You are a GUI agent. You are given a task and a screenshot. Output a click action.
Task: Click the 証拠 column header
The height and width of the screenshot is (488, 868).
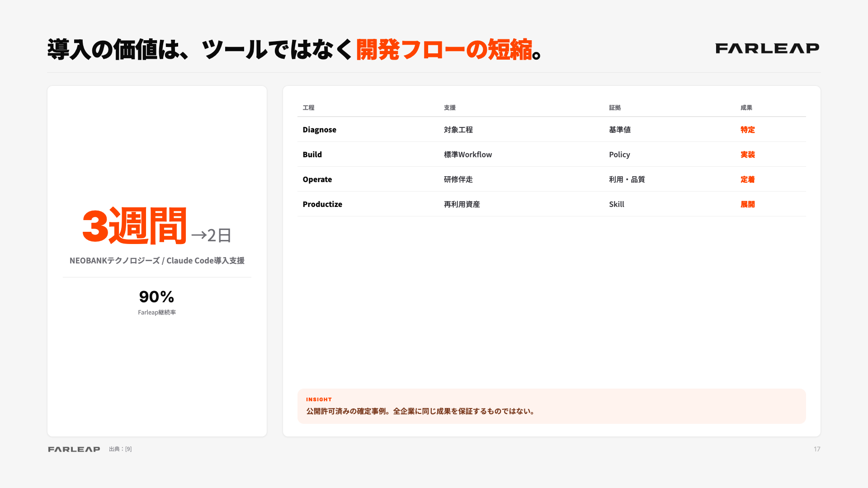[615, 108]
